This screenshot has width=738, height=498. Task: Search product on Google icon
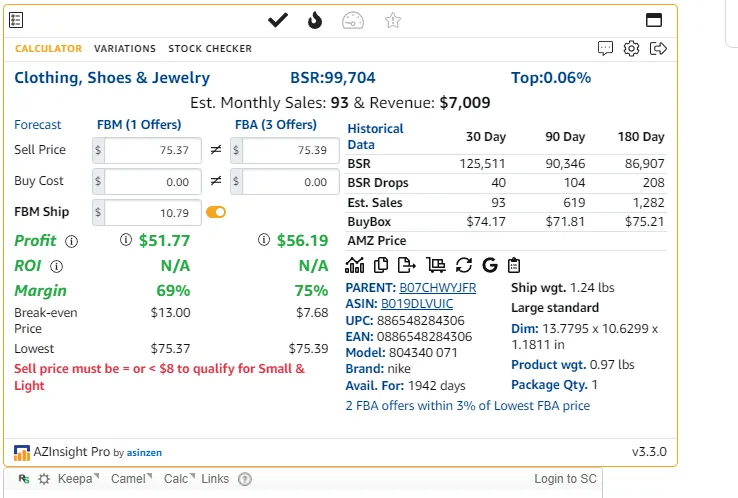[489, 265]
